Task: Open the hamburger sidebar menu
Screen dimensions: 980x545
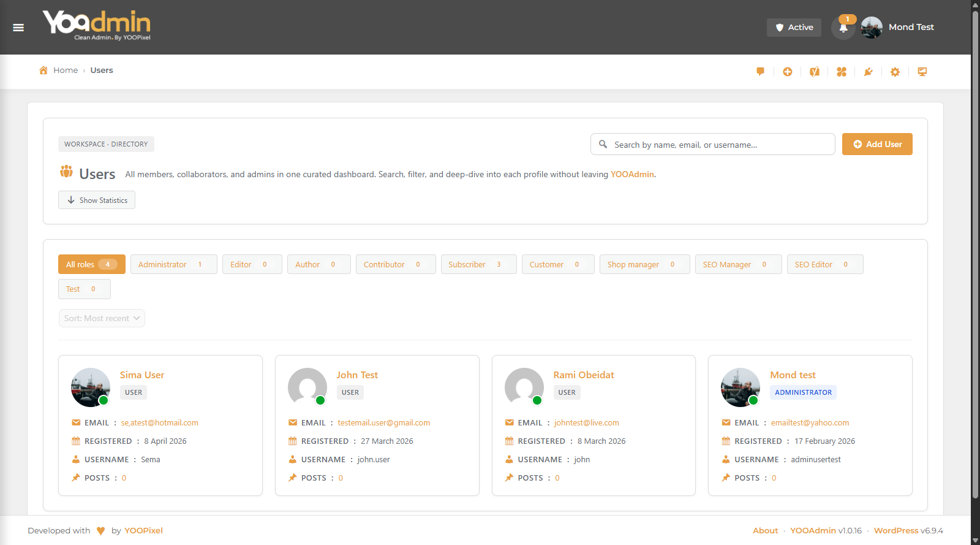Action: (x=18, y=28)
